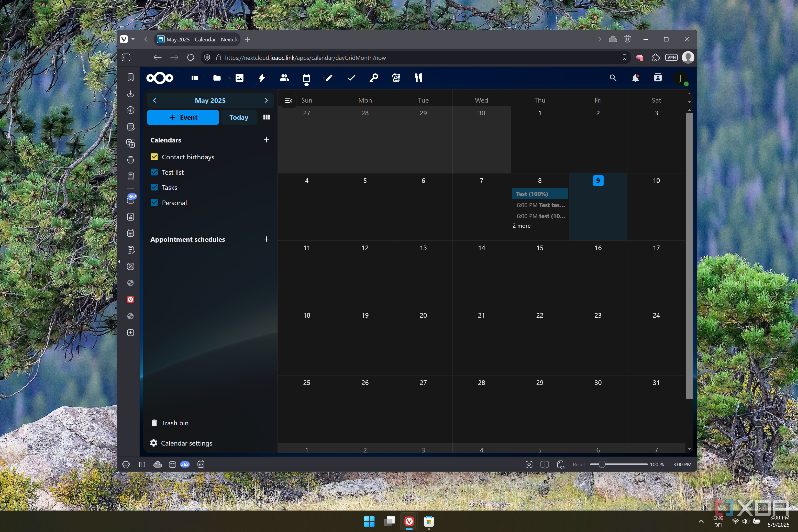This screenshot has width=798, height=532.
Task: Disable the Personal calendar checkbox
Action: tap(154, 203)
